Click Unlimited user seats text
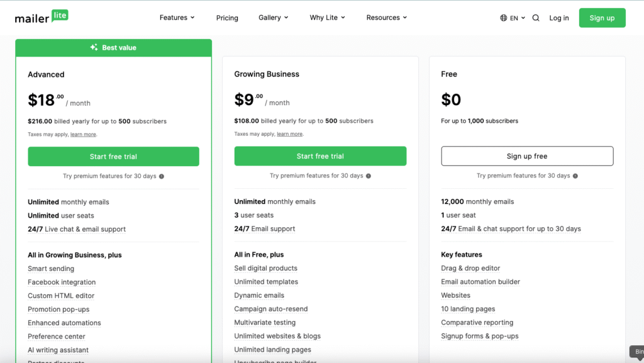Viewport: 644px width, 363px height. [x=61, y=216]
